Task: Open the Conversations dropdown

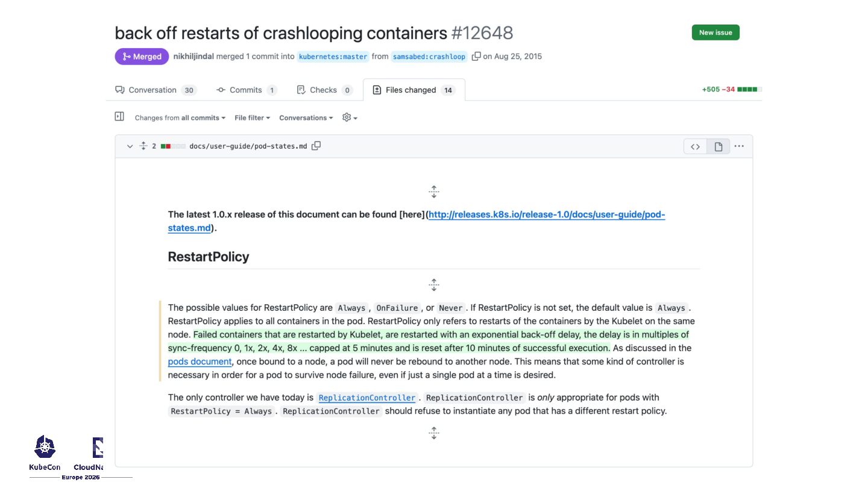Action: coord(306,118)
